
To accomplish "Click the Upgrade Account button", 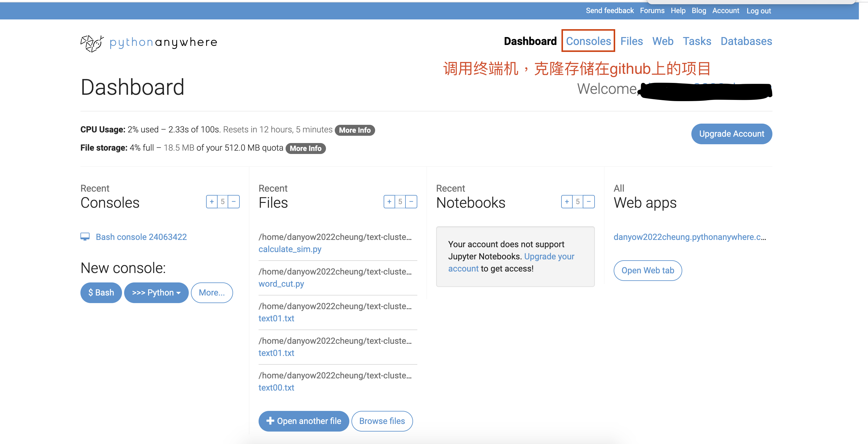I will 731,134.
